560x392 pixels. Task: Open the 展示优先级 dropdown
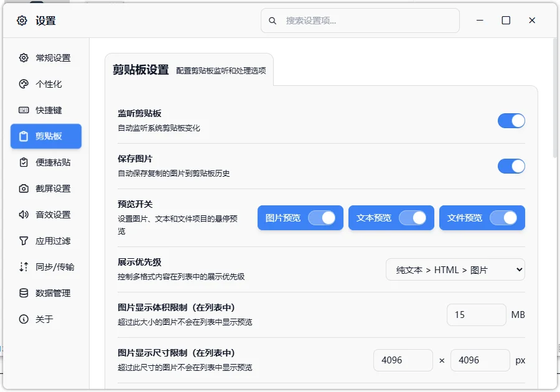click(455, 269)
